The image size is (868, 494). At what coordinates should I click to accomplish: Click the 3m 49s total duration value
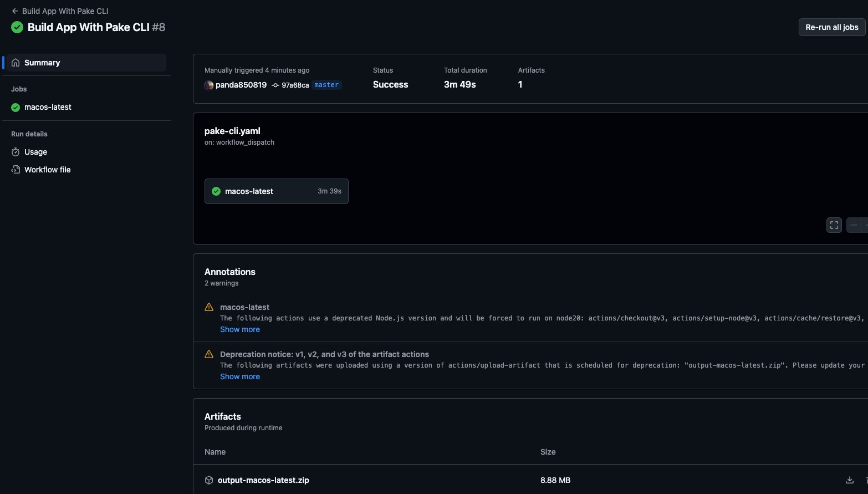tap(460, 84)
